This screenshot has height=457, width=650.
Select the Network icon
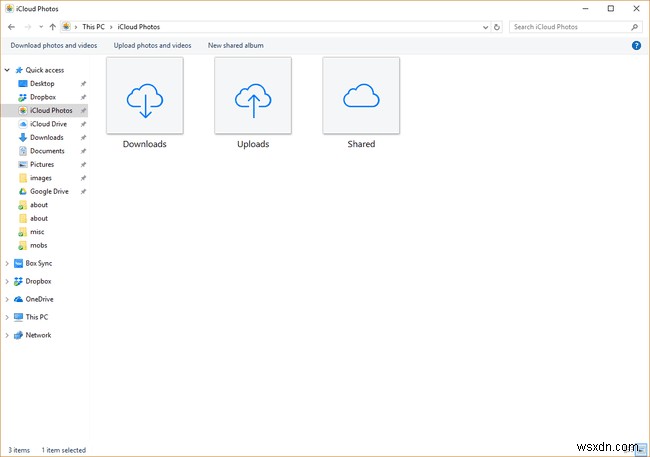point(18,335)
